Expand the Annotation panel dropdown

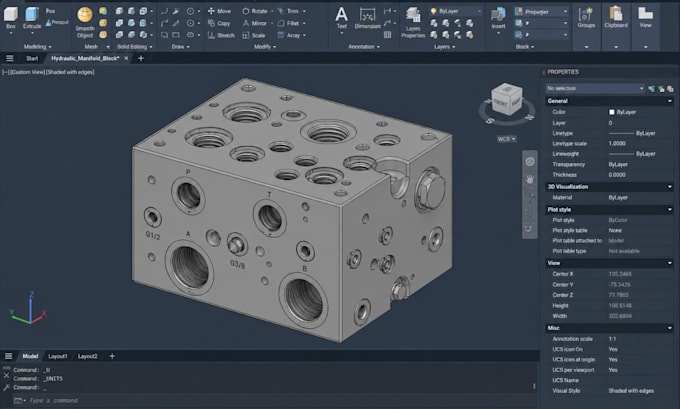(x=364, y=46)
